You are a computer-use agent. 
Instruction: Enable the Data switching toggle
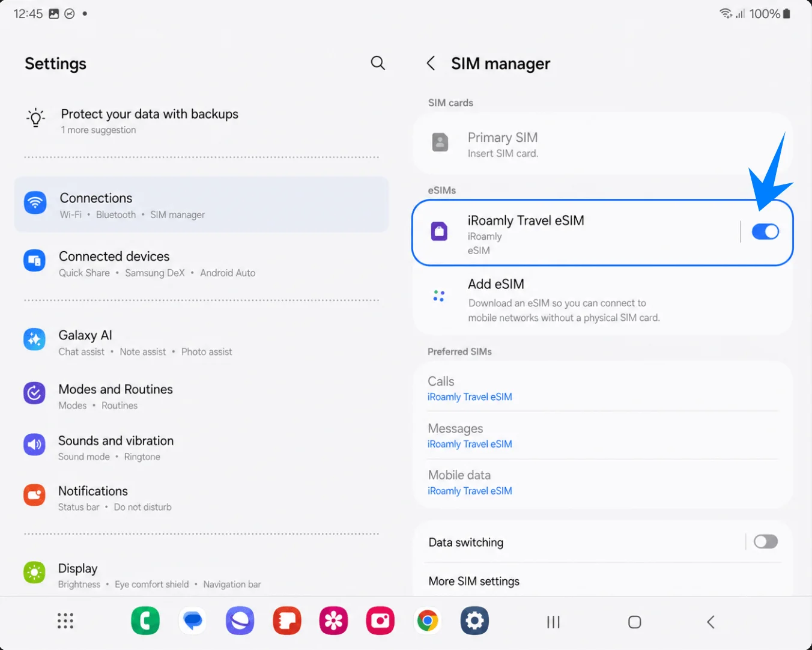point(766,542)
